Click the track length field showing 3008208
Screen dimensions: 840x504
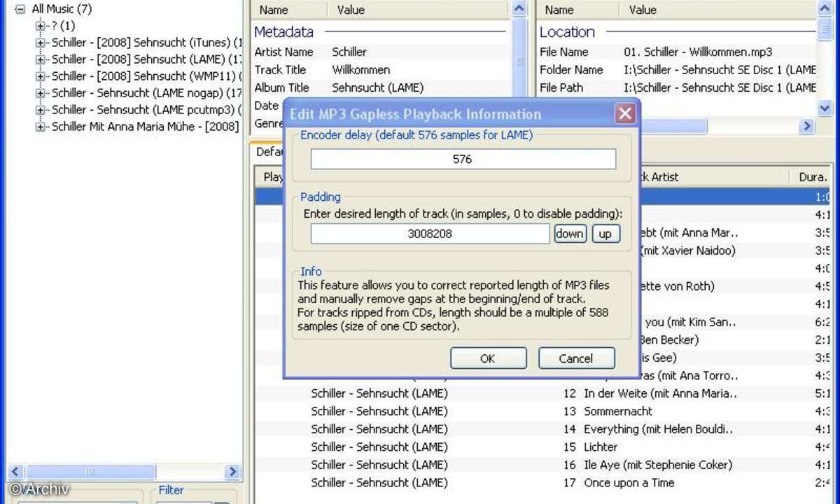click(430, 234)
